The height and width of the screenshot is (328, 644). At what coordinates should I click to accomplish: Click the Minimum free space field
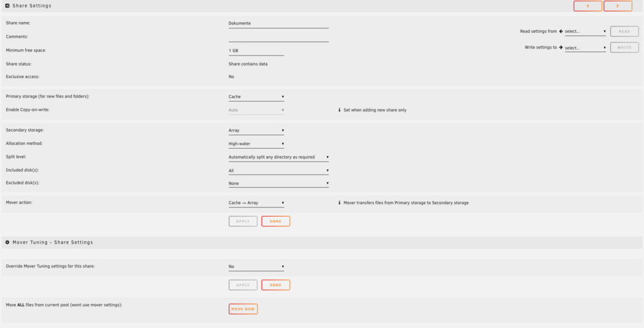[256, 50]
